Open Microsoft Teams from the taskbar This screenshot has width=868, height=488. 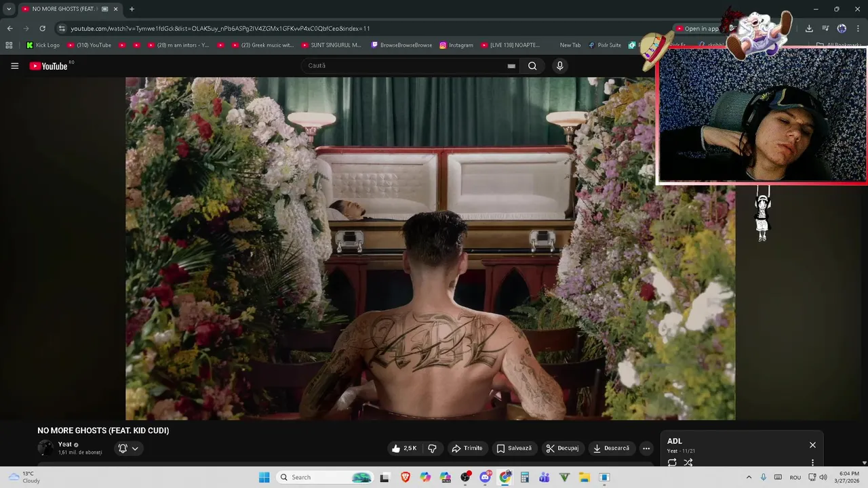545,477
